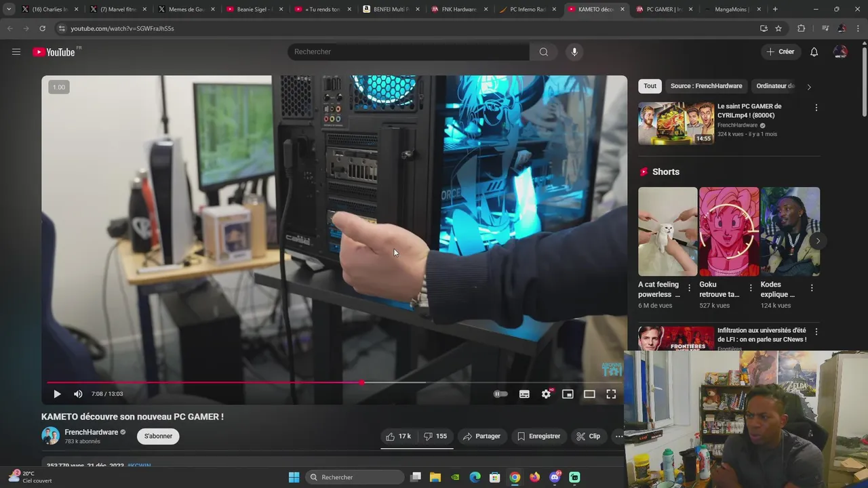
Task: Open the Windows Start menu
Action: [294, 477]
